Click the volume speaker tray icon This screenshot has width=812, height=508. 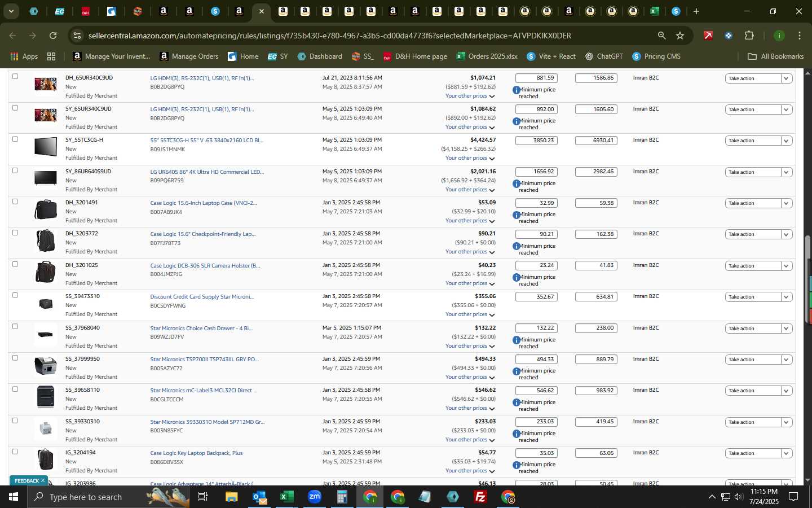(x=738, y=497)
